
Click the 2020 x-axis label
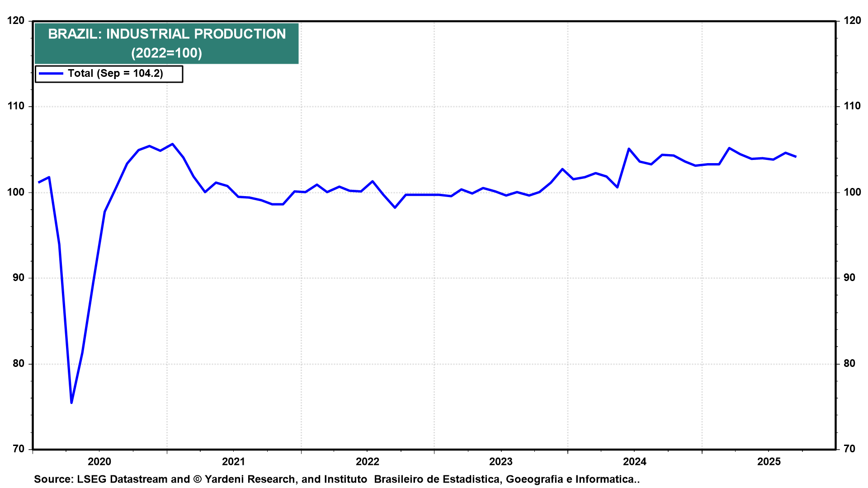pos(99,462)
